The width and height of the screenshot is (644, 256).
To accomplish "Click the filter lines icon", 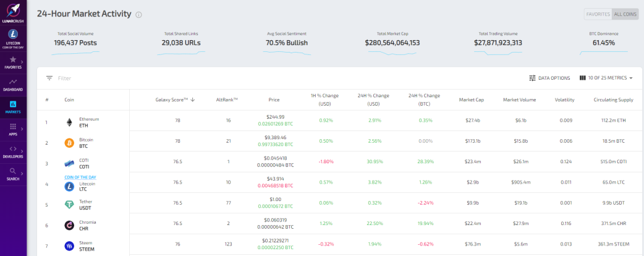I will (x=49, y=78).
